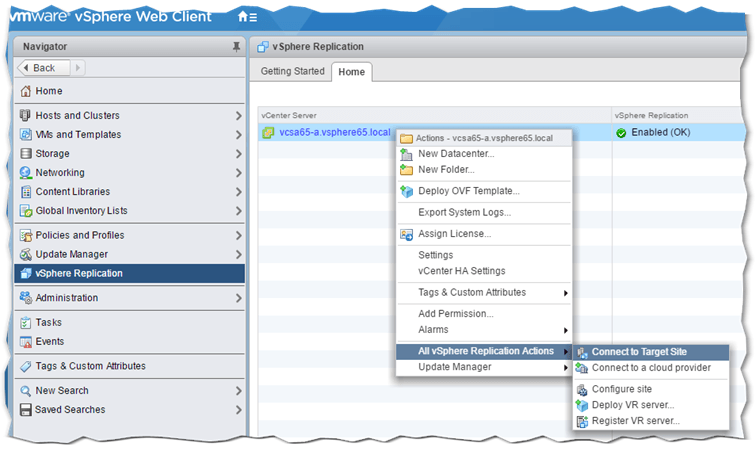Click the vSphere Replication icon in Navigator
Image resolution: width=756 pixels, height=451 pixels.
26,273
